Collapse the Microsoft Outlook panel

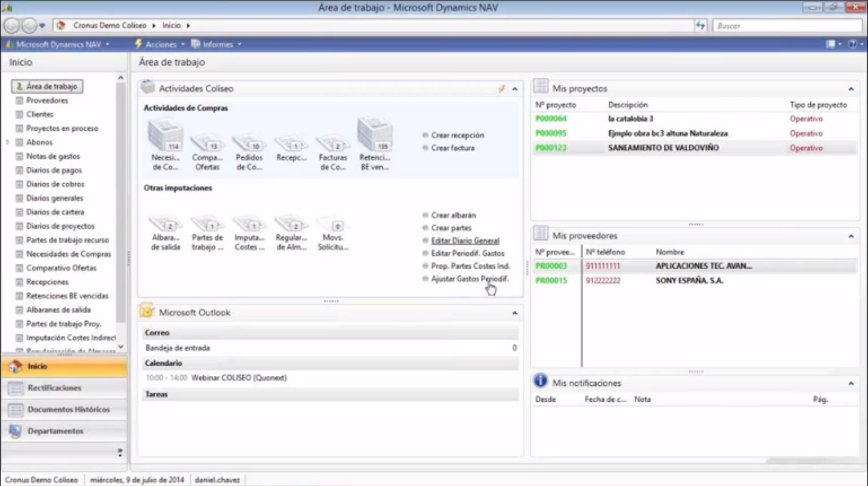click(515, 313)
